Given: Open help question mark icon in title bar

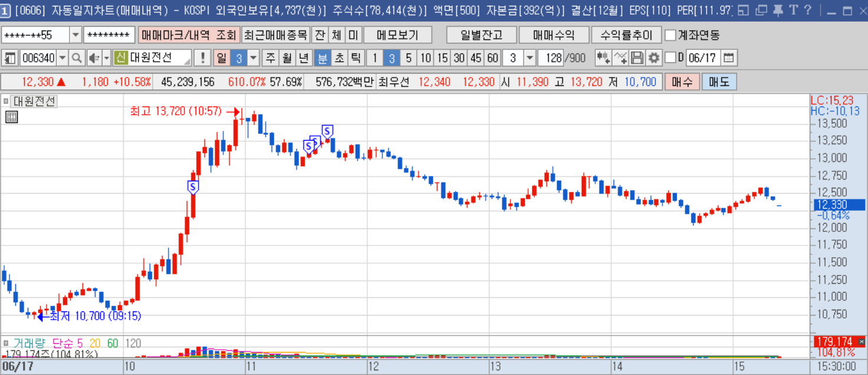Looking at the screenshot, I should pyautogui.click(x=807, y=10).
